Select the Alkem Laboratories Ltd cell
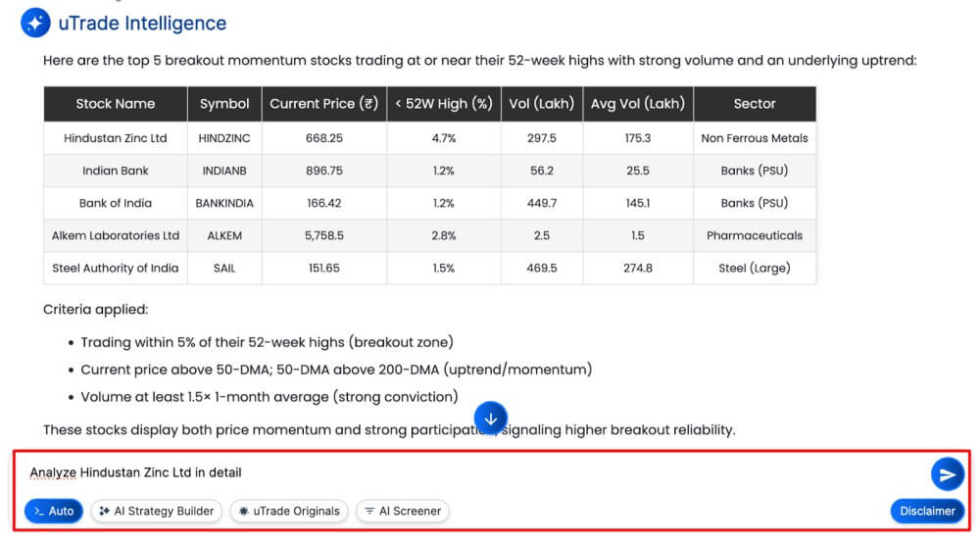The width and height of the screenshot is (980, 548). 116,235
